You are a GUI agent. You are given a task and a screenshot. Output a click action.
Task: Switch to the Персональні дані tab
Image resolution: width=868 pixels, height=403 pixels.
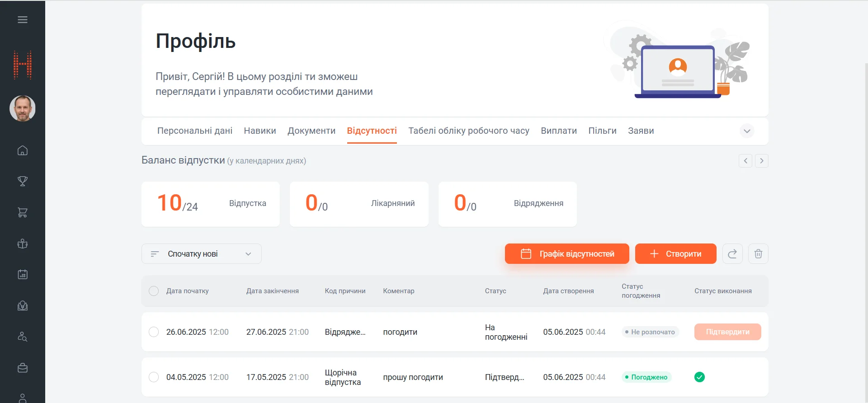click(x=195, y=131)
